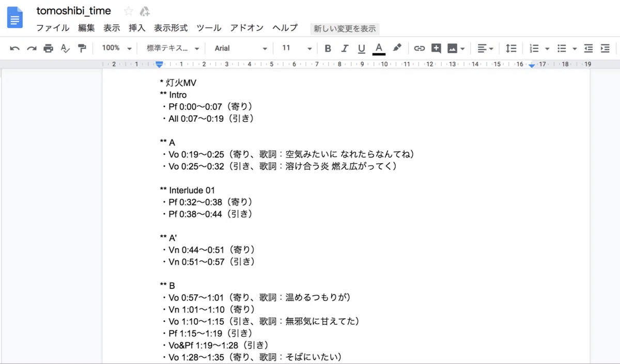The height and width of the screenshot is (364, 620).
Task: Click the left indent marker on the ruler
Action: pyautogui.click(x=159, y=65)
